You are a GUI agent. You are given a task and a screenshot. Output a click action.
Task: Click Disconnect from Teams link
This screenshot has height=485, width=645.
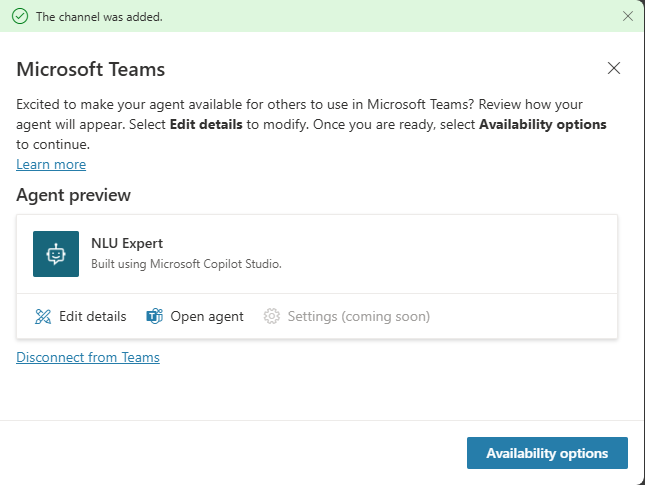tap(88, 357)
